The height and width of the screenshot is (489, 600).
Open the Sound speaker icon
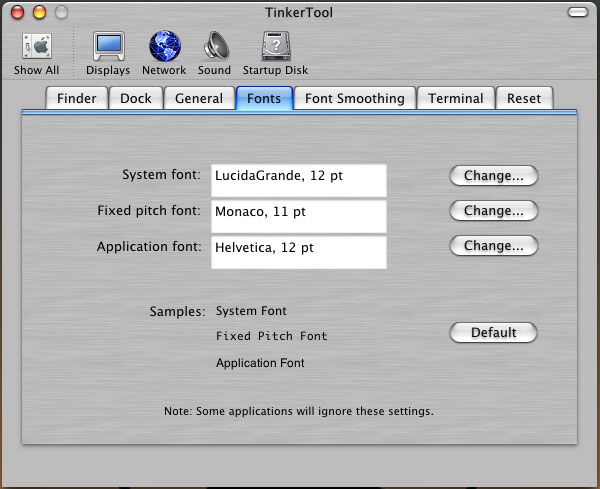(216, 46)
